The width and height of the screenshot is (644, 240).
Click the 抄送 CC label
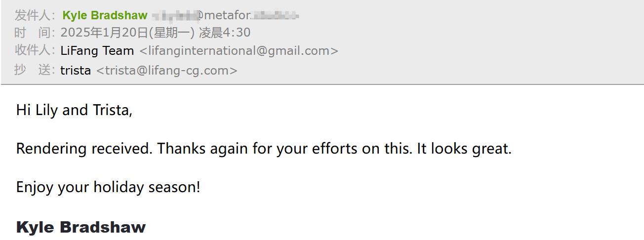(x=34, y=70)
